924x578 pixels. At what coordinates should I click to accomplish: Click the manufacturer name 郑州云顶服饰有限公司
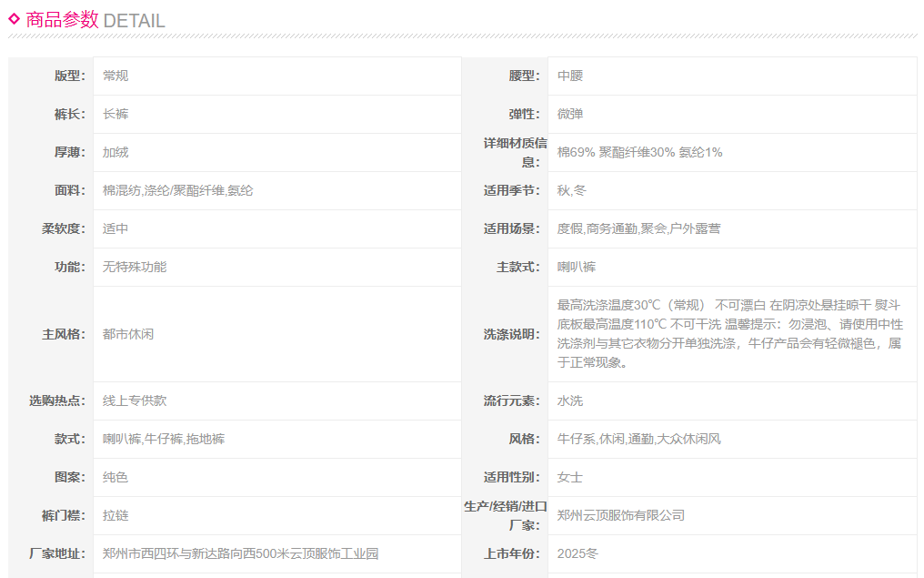(620, 515)
